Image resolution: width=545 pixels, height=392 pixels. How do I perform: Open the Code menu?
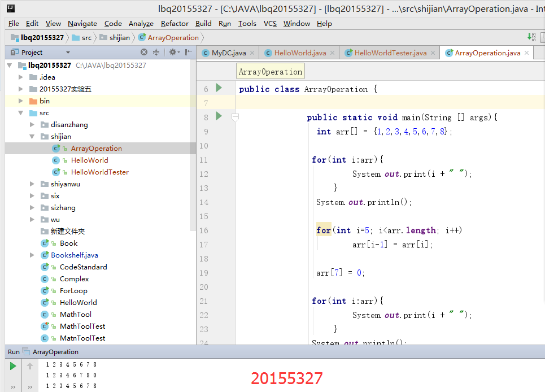point(113,24)
